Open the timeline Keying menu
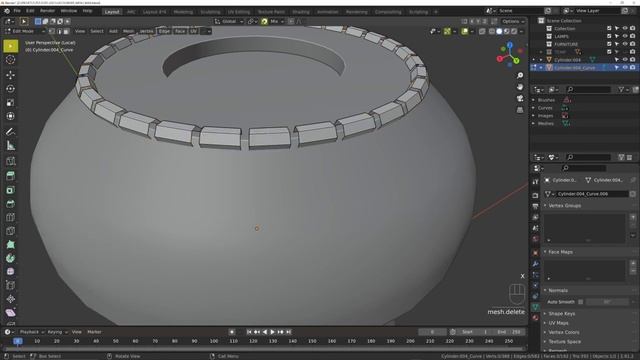This screenshot has width=640, height=360. 58,332
